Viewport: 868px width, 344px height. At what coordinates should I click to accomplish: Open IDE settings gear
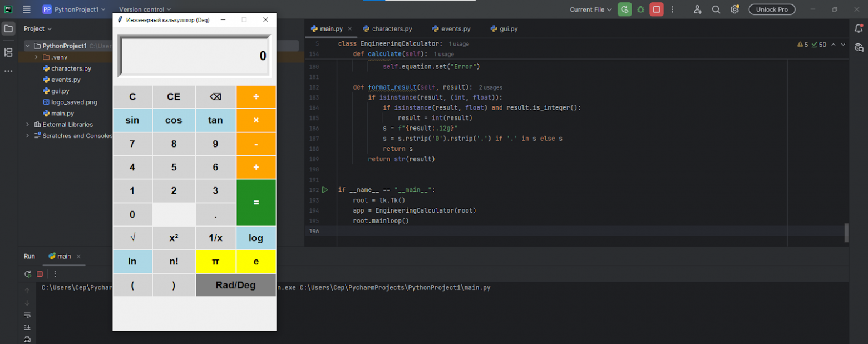(x=734, y=9)
